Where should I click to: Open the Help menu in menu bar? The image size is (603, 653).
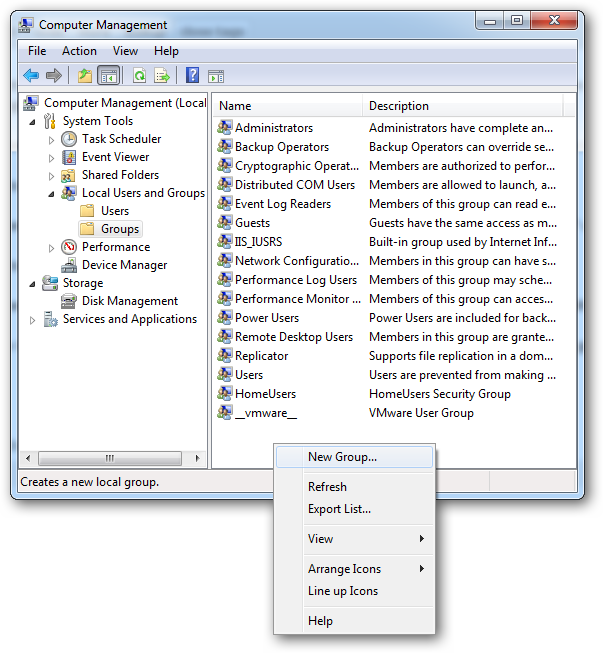pos(166,51)
